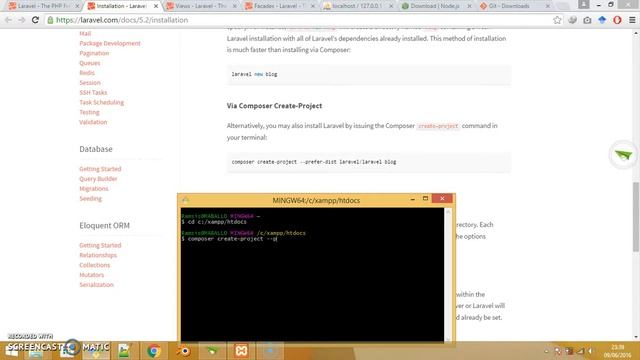Screen dimensions: 640x360
Task: Open the Chrome hamburger menu
Action: pyautogui.click(x=632, y=20)
